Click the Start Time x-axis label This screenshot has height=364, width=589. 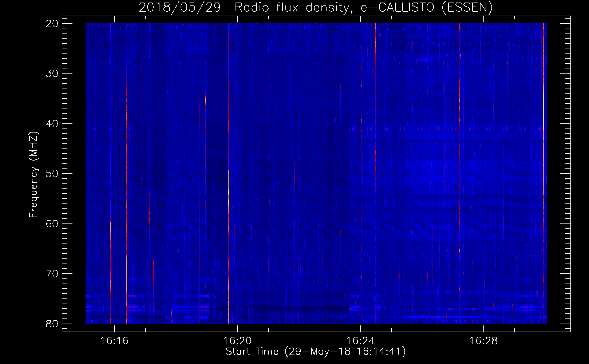[x=315, y=352]
